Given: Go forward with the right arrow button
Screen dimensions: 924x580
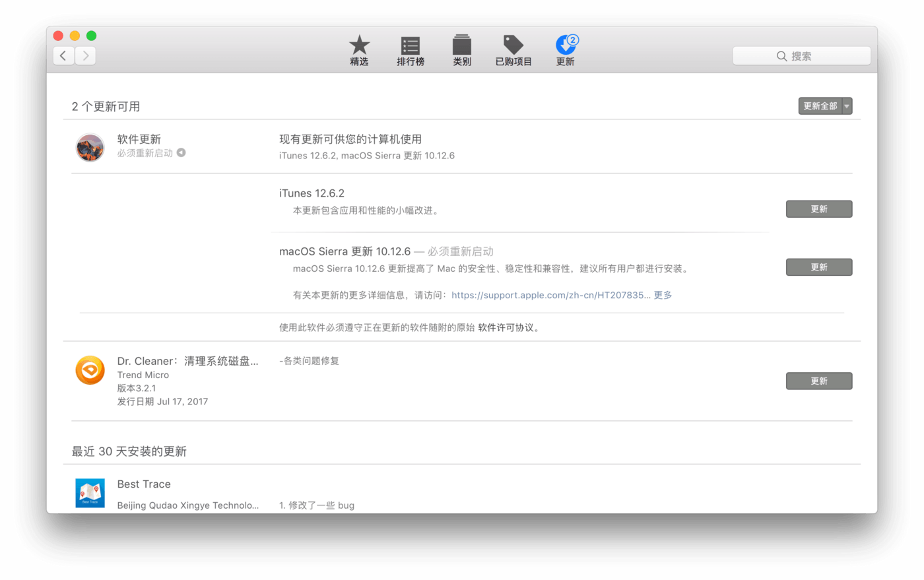Looking at the screenshot, I should [x=85, y=56].
